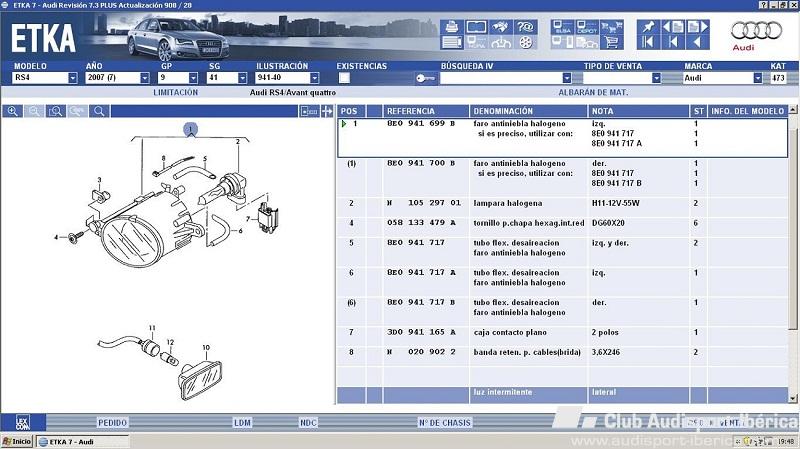Open the Año dropdown showing 2007 (7)
800x449 pixels.
click(x=117, y=78)
